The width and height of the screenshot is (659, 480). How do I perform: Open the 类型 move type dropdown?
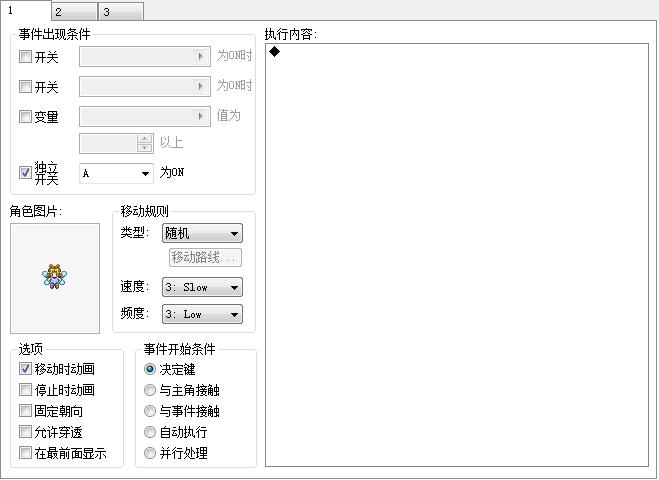[x=202, y=233]
